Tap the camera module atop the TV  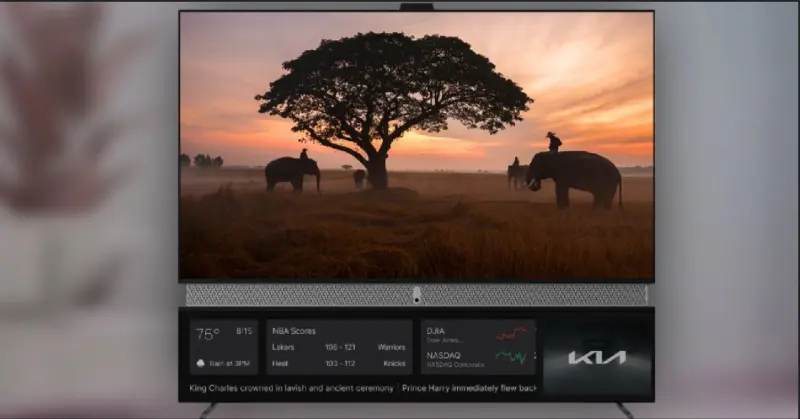pos(416,7)
